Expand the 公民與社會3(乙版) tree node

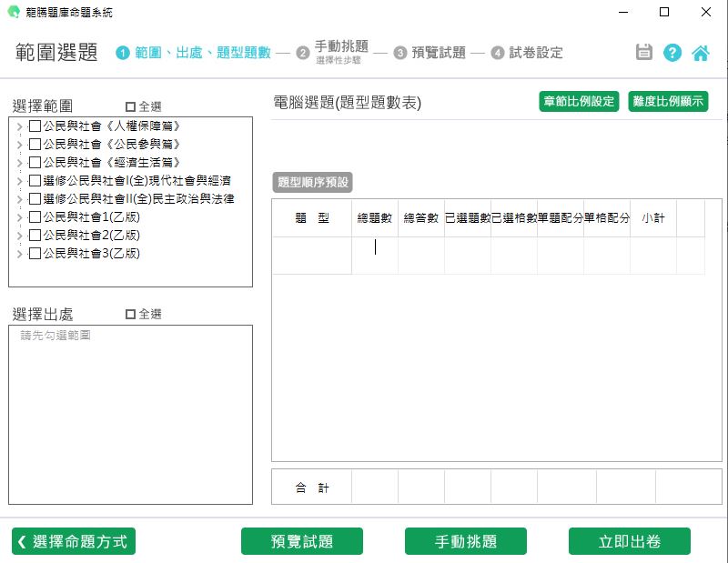click(x=20, y=254)
